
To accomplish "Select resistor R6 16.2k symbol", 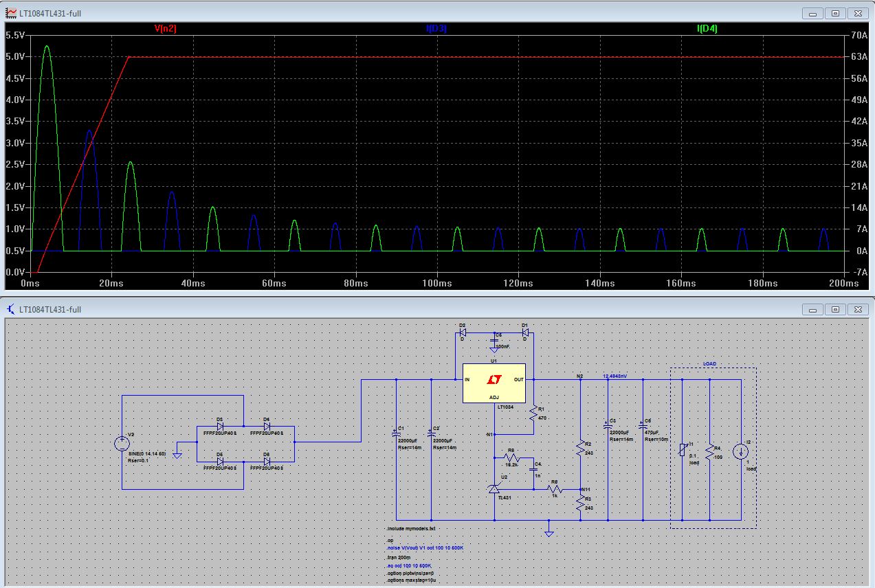I will (511, 458).
